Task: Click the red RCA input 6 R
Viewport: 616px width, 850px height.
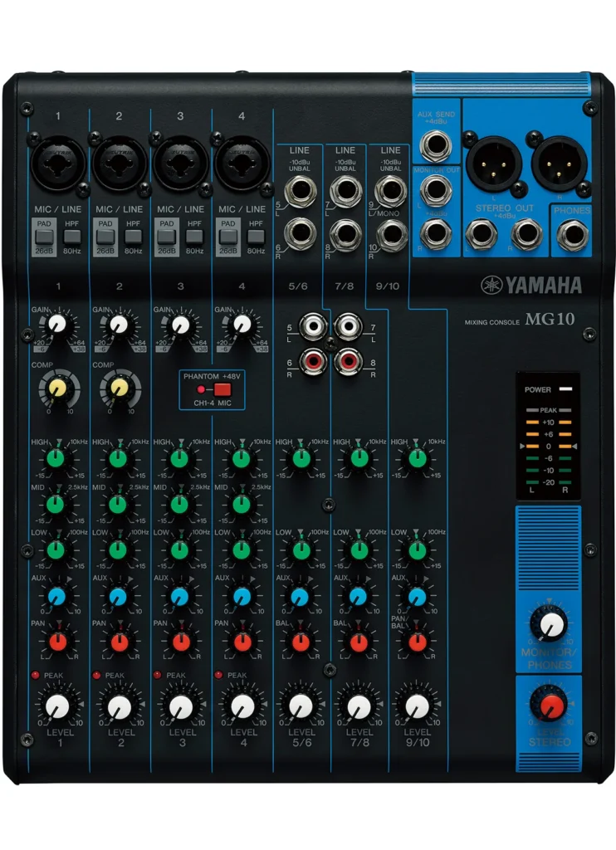Action: pyautogui.click(x=314, y=361)
